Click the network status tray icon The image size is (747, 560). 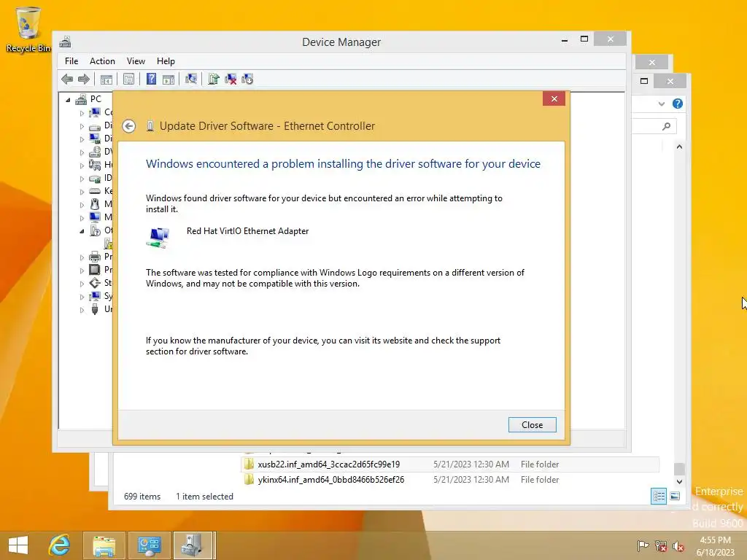[661, 545]
